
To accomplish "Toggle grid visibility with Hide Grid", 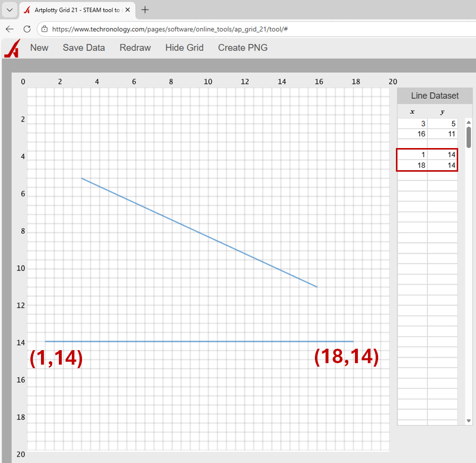I will point(184,48).
